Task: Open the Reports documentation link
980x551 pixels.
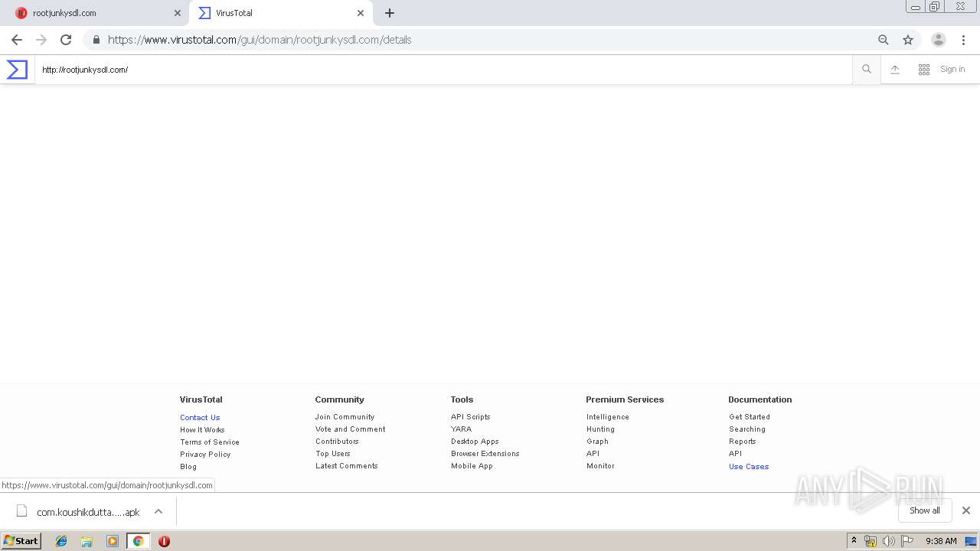Action: pyautogui.click(x=743, y=441)
